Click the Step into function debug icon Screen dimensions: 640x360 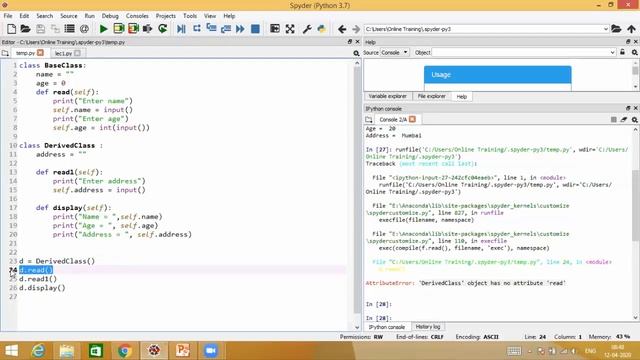point(211,29)
